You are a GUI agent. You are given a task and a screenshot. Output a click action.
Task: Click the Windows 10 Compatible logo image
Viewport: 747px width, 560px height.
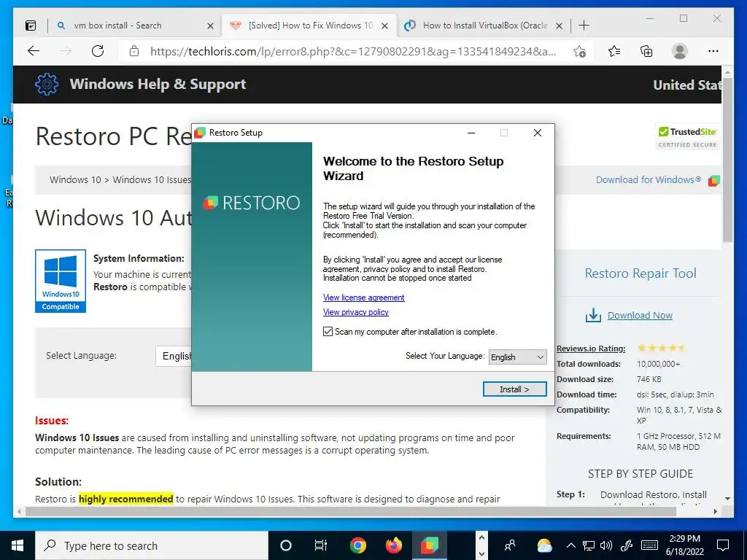tap(61, 281)
